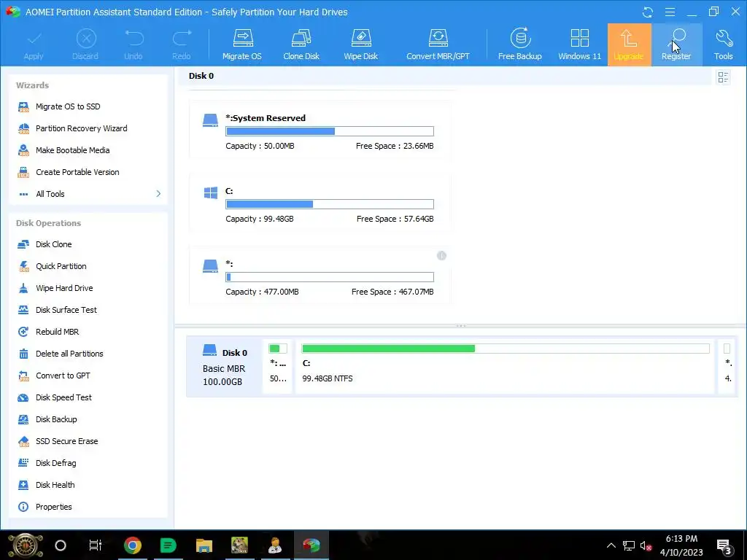Open File Explorer from the taskbar
747x560 pixels.
204,545
